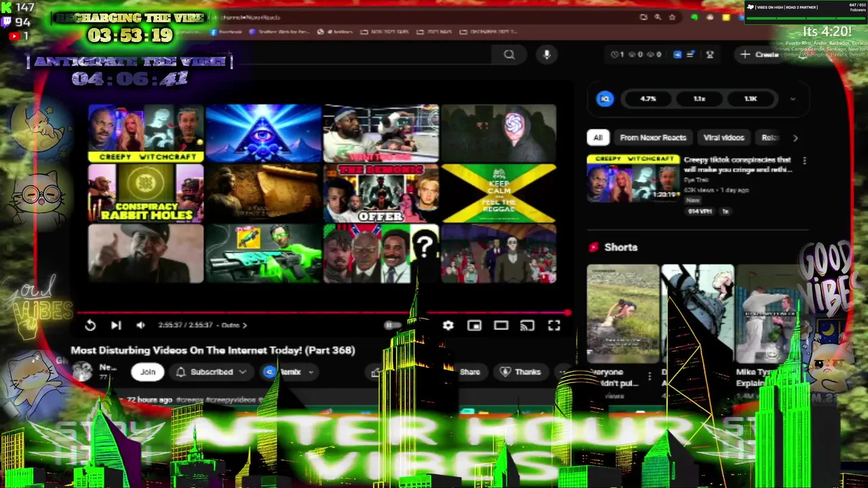Screen dimensions: 868x488
Task: Click the Create button
Action: pyautogui.click(x=760, y=55)
